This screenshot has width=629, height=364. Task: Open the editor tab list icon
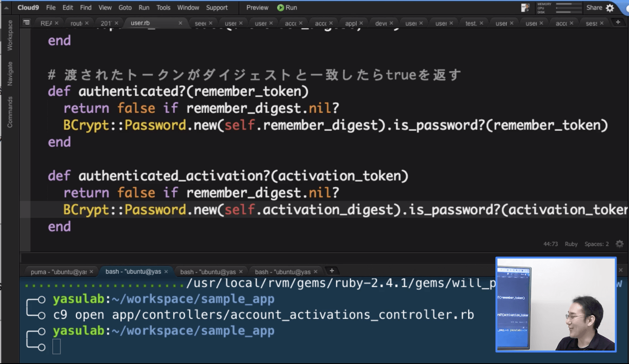tap(27, 23)
